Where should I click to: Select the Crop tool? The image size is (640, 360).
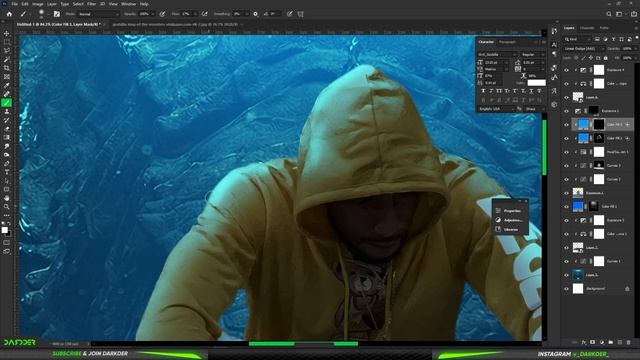click(7, 68)
